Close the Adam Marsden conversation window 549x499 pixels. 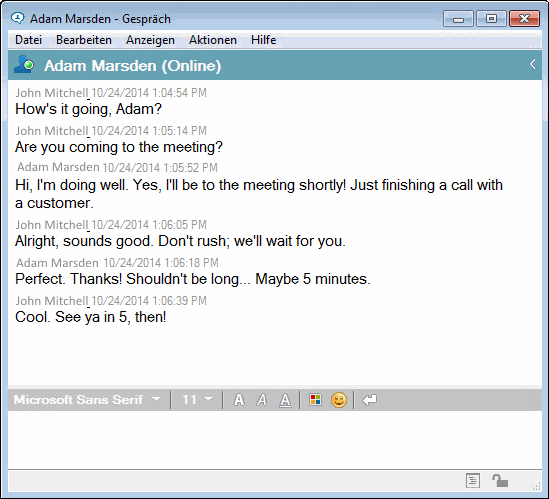[x=524, y=19]
